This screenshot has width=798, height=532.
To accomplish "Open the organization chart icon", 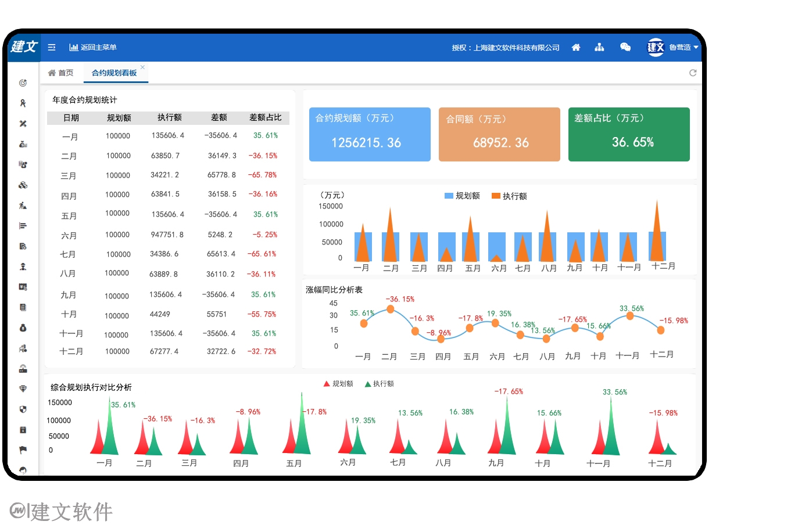I will pyautogui.click(x=599, y=48).
